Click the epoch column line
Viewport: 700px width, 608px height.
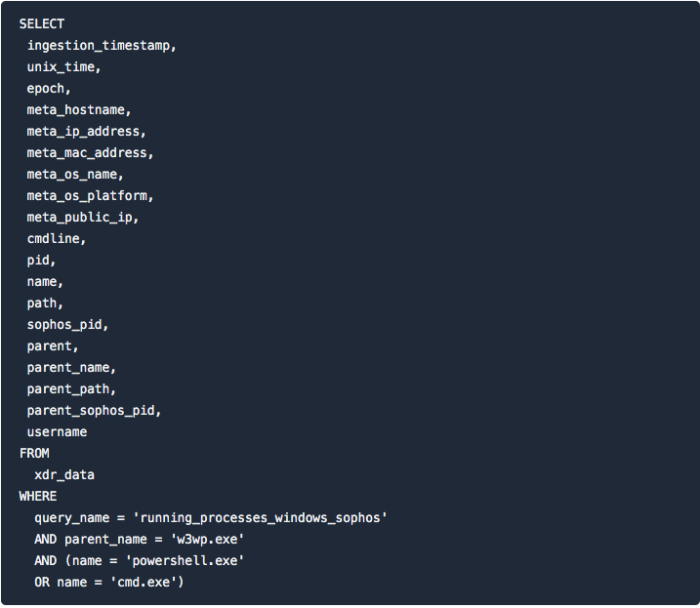[x=49, y=89]
